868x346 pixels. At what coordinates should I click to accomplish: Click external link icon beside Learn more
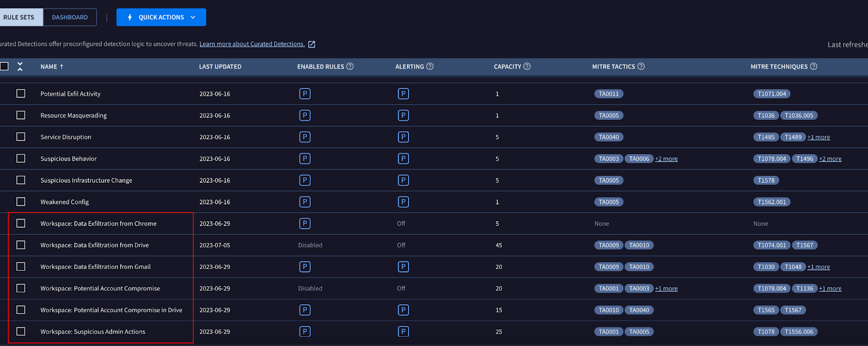click(311, 44)
